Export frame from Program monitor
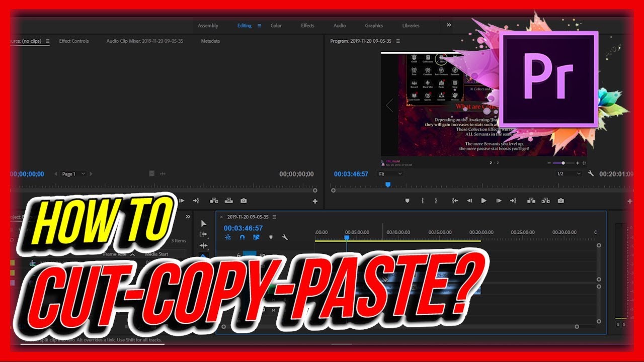This screenshot has width=644, height=362. [x=560, y=201]
